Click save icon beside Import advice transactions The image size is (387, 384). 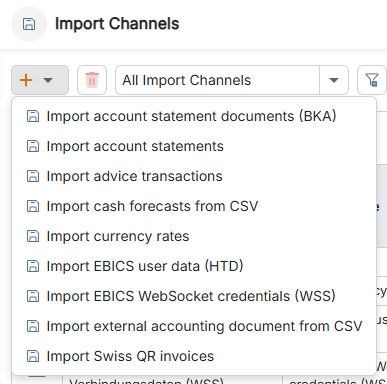pos(33,176)
